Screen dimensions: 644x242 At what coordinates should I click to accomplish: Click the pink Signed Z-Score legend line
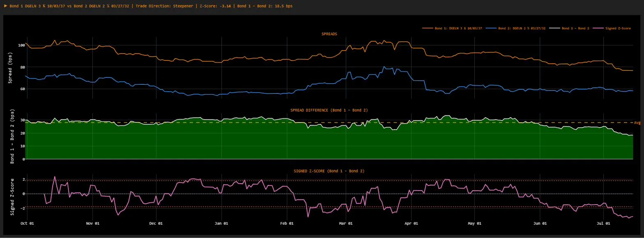[598, 28]
